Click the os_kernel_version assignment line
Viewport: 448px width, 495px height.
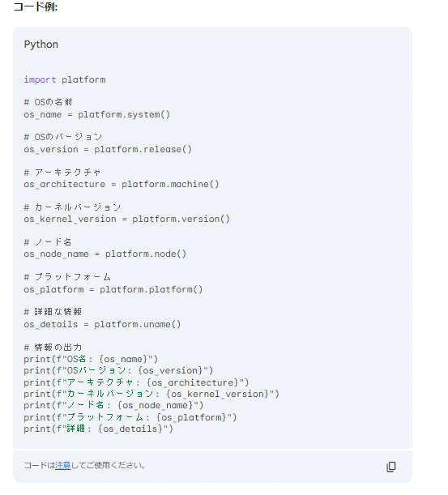pos(127,219)
